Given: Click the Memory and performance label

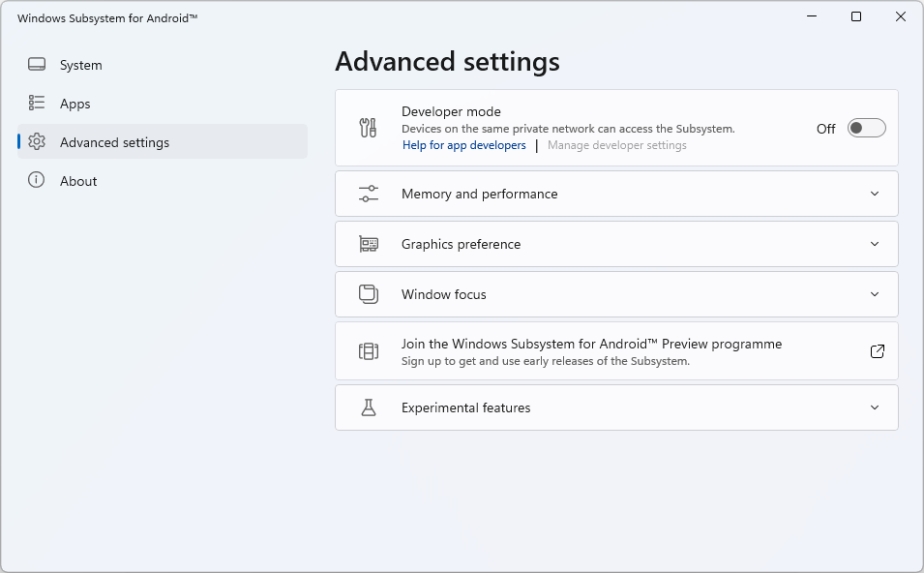Looking at the screenshot, I should 479,194.
